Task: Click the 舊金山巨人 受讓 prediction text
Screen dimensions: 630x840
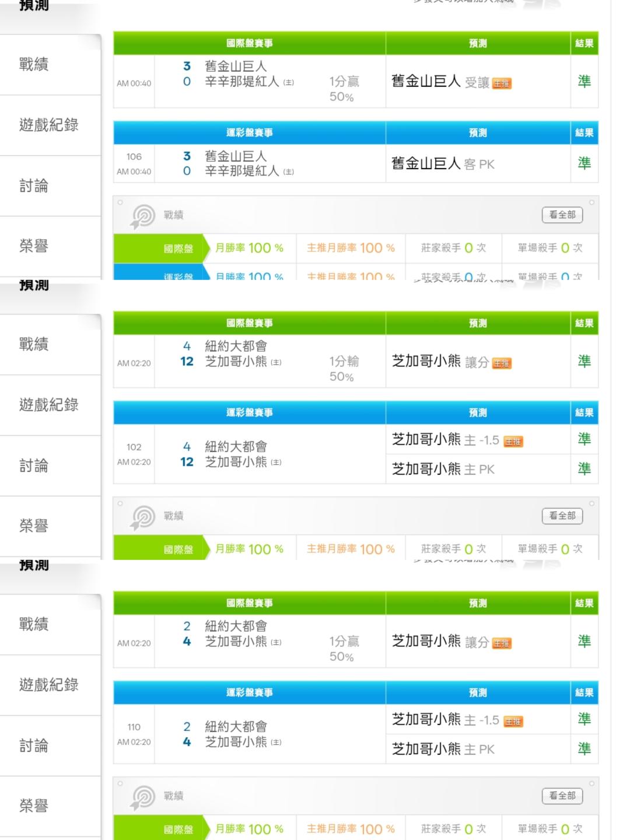Action: [440, 82]
